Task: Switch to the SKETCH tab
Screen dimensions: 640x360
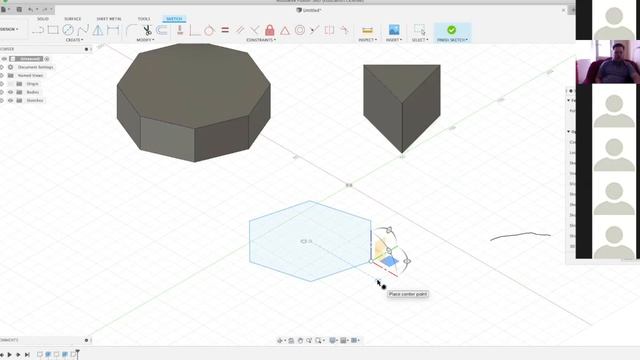Action: [174, 19]
